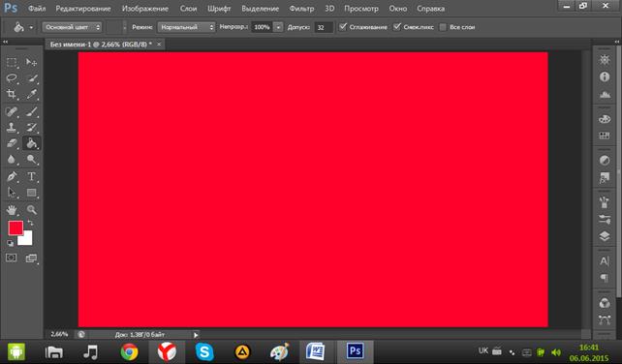Image resolution: width=622 pixels, height=364 pixels.
Task: Enable the Все слои checkbox
Action: coord(443,27)
